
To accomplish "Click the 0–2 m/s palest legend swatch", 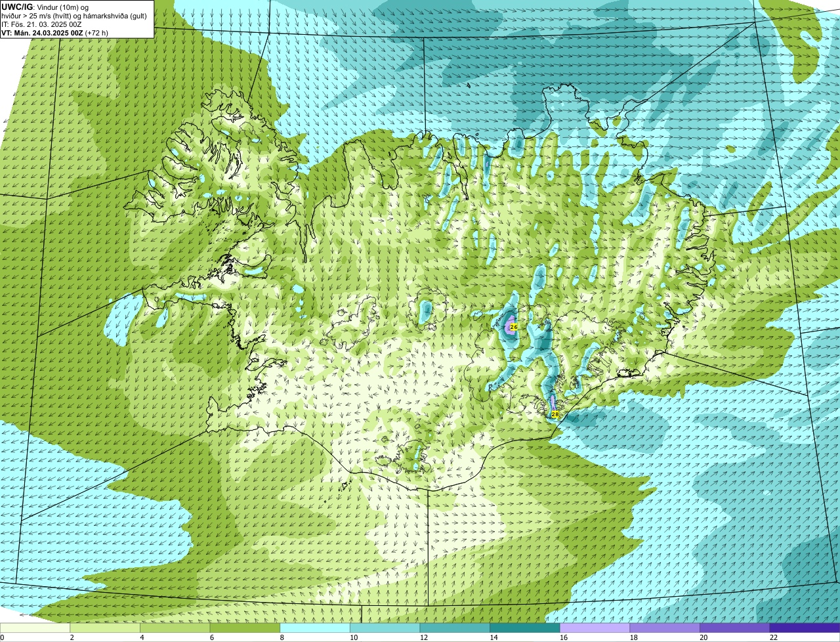I will pyautogui.click(x=35, y=628).
